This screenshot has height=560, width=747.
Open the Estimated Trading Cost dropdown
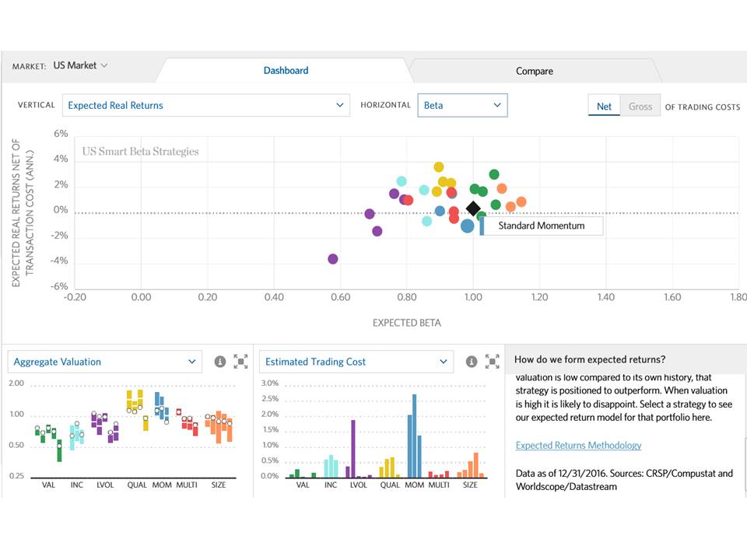(356, 362)
